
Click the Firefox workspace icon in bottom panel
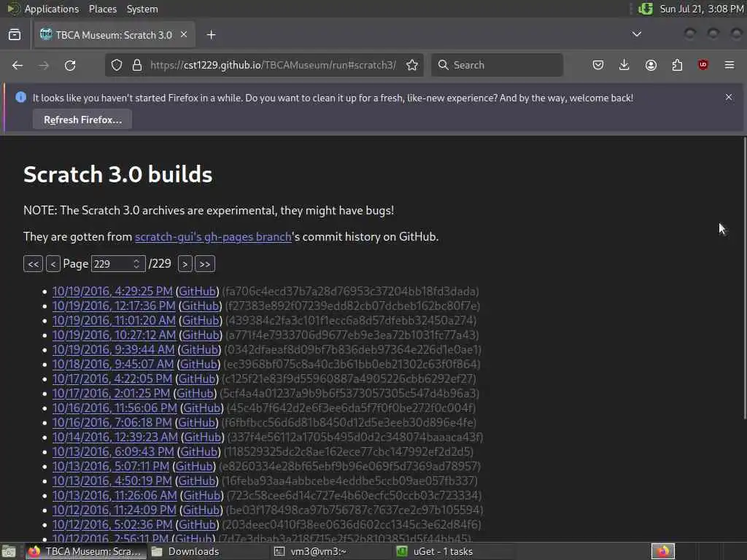pos(662,551)
